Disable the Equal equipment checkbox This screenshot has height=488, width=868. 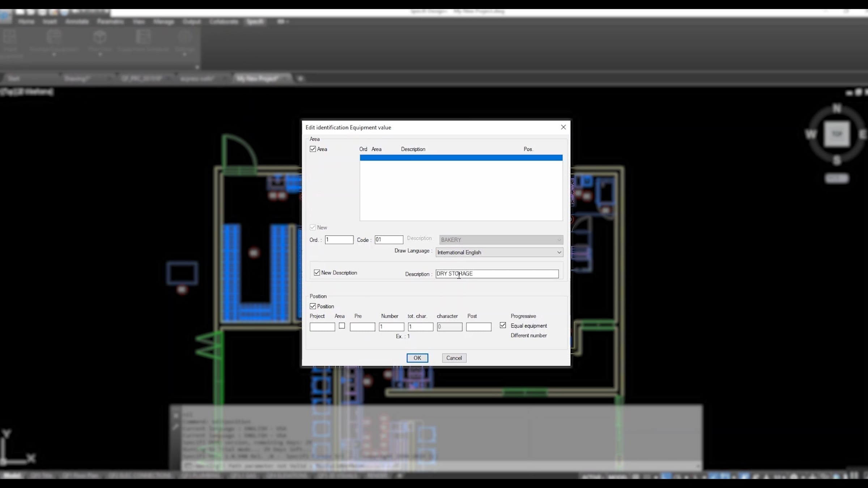coord(503,325)
